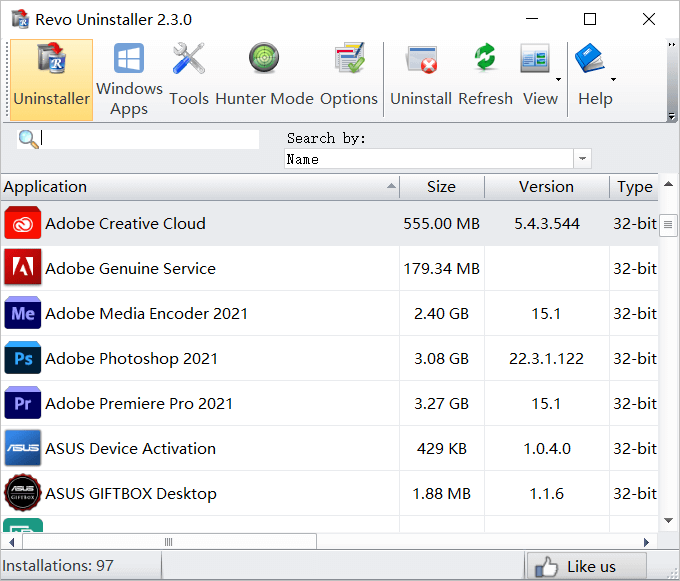Click the Version column header
Viewport: 680px width, 581px height.
pos(546,187)
